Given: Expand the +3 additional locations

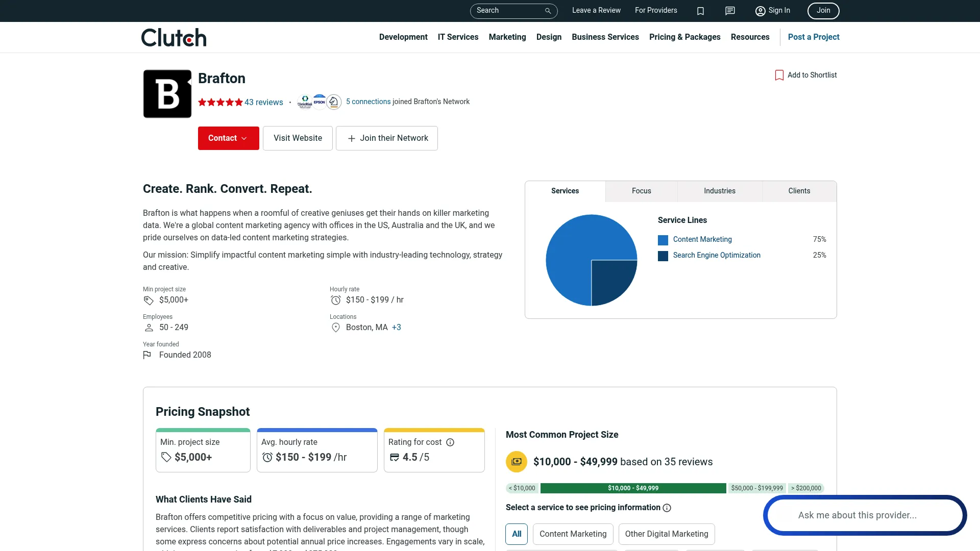Looking at the screenshot, I should coord(397,327).
